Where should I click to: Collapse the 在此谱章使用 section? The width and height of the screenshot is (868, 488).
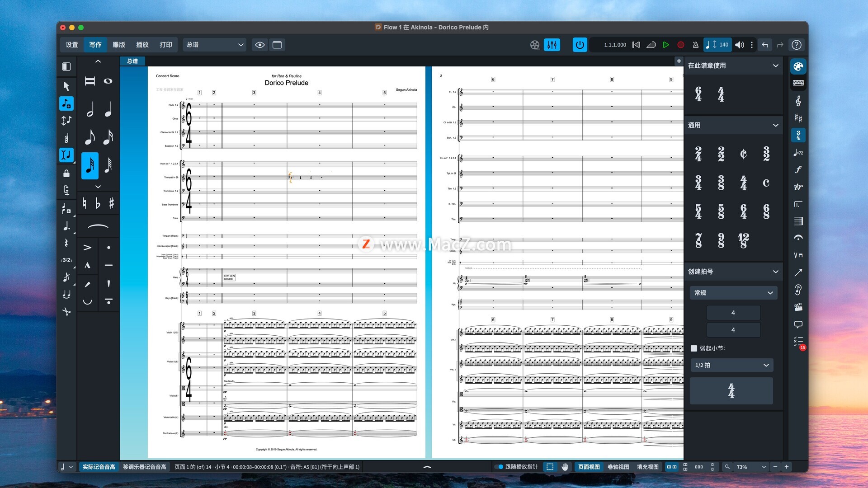[x=776, y=66]
